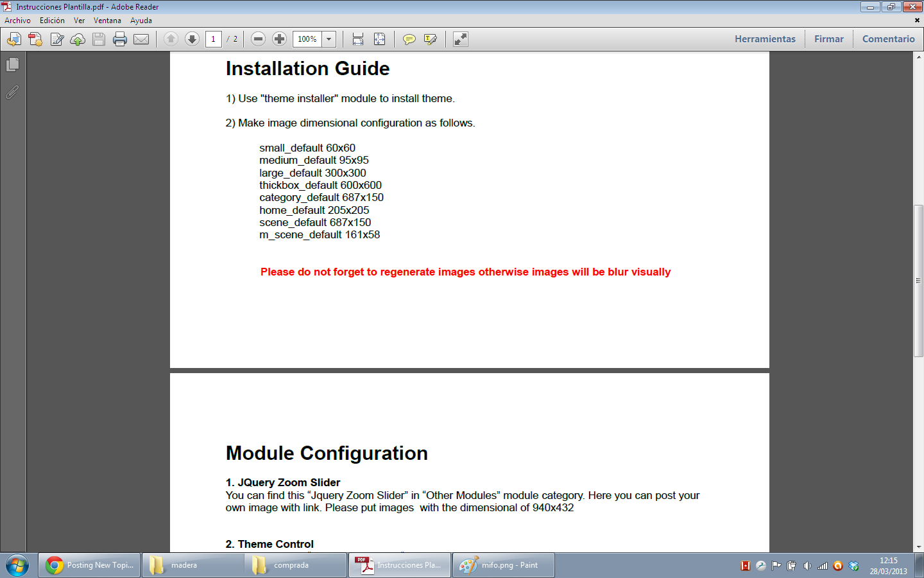Add a sticky note comment icon
The width and height of the screenshot is (924, 578).
pos(409,39)
